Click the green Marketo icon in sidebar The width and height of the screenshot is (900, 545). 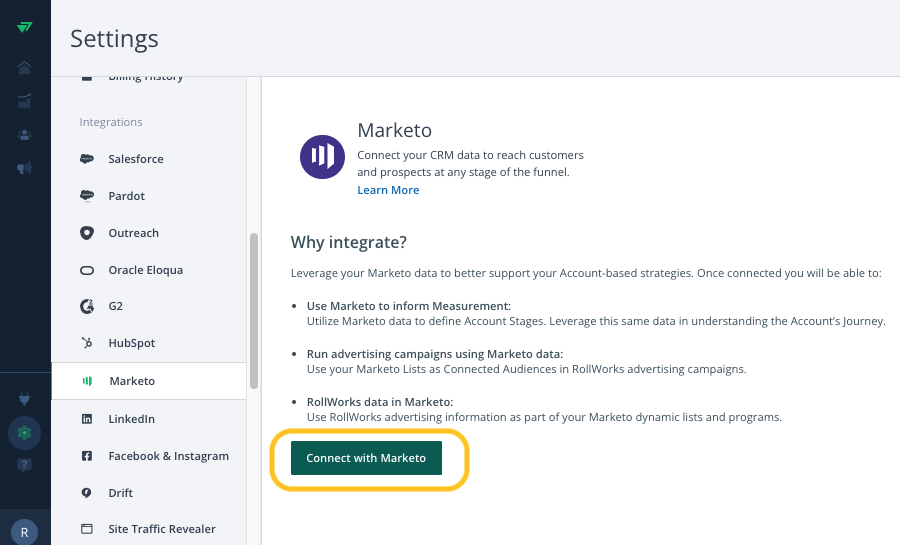[x=87, y=381]
